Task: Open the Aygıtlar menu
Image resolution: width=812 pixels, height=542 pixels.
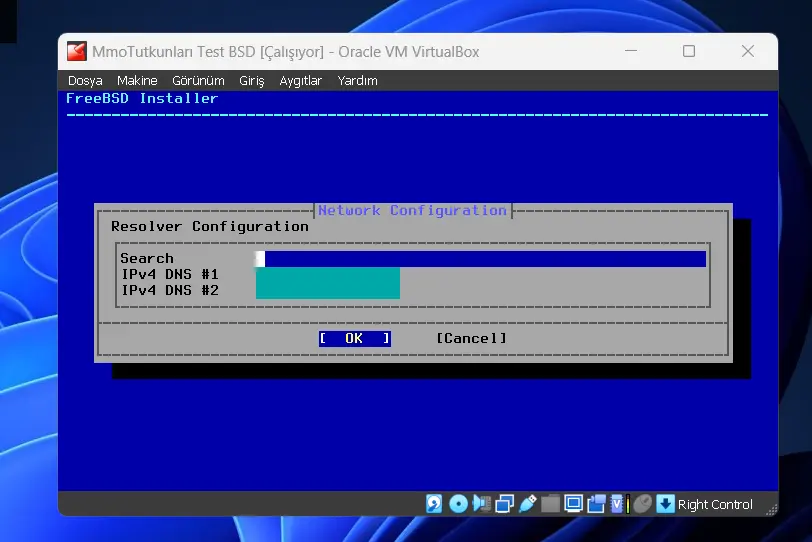Action: coord(300,81)
